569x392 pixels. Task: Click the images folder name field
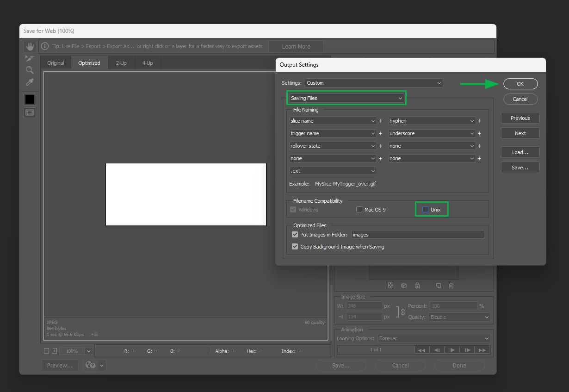(418, 235)
